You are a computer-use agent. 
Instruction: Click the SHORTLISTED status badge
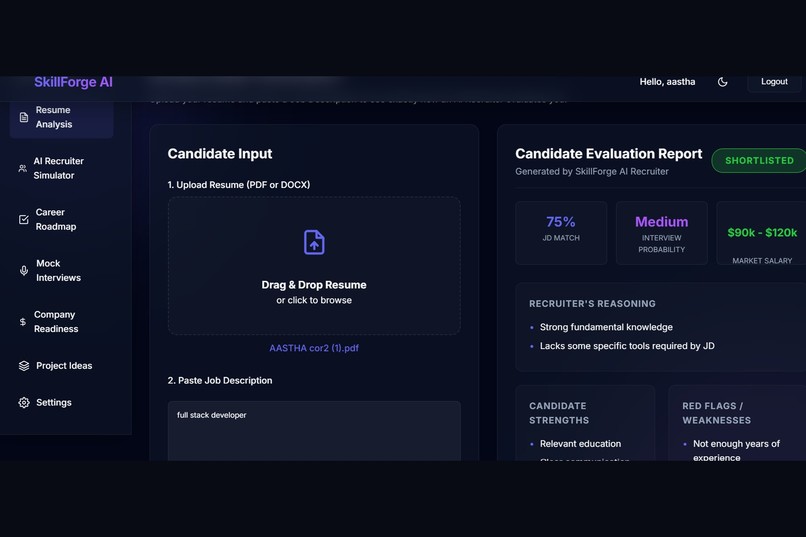(759, 160)
